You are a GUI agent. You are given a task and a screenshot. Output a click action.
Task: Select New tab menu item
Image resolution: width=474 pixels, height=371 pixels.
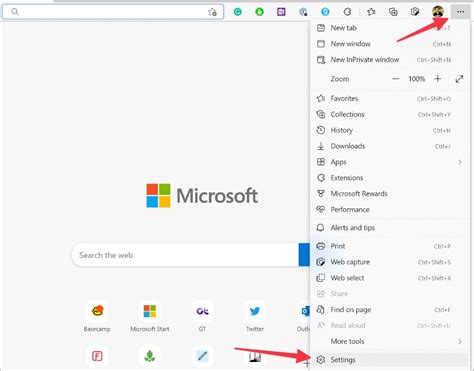coord(390,28)
